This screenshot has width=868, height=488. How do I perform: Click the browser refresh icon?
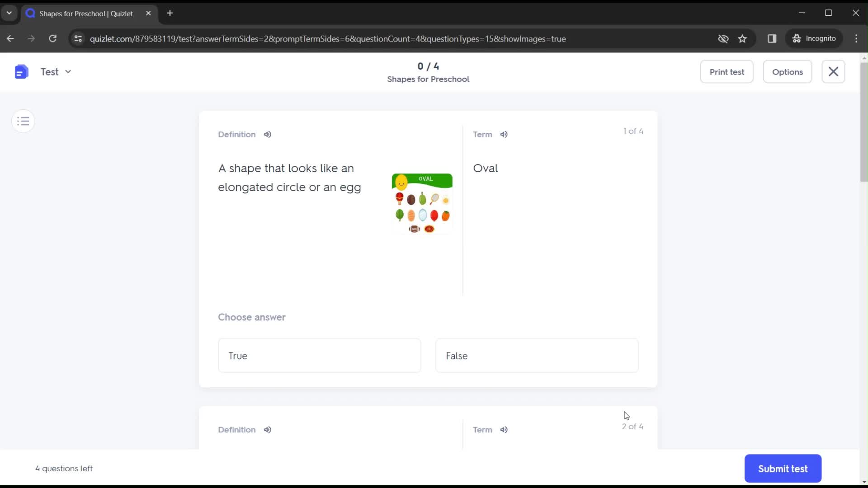(52, 39)
